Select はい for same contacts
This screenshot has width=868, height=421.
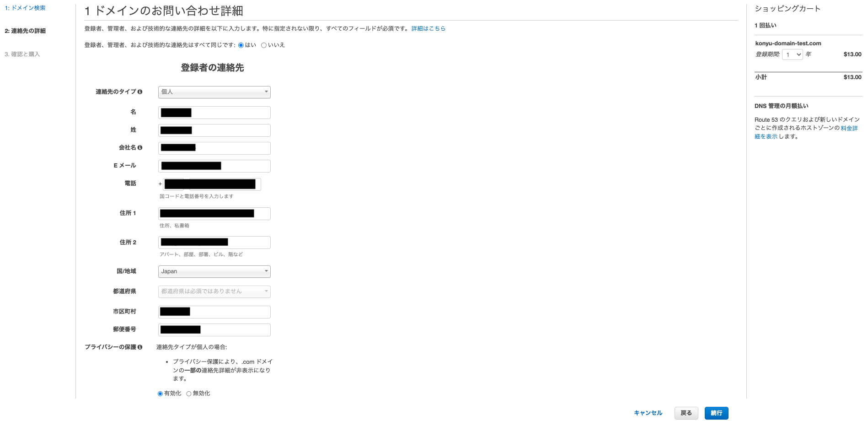point(241,45)
